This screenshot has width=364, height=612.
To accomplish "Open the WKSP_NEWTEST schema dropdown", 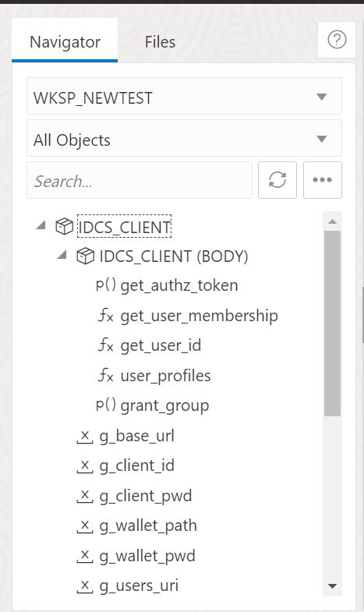I will click(x=184, y=96).
